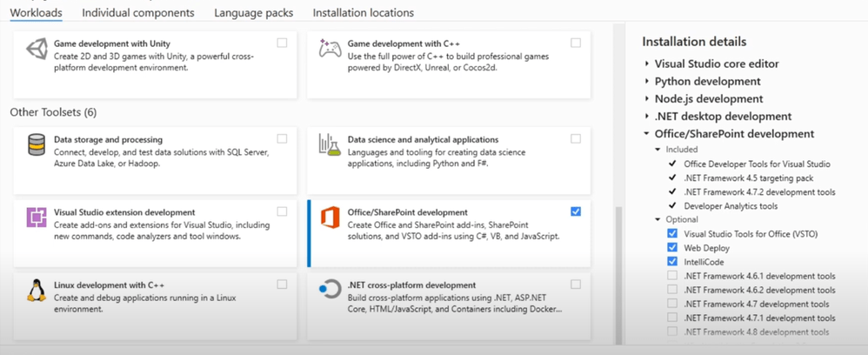This screenshot has height=355, width=868.
Task: Select Linux development with C++ title
Action: click(x=108, y=285)
